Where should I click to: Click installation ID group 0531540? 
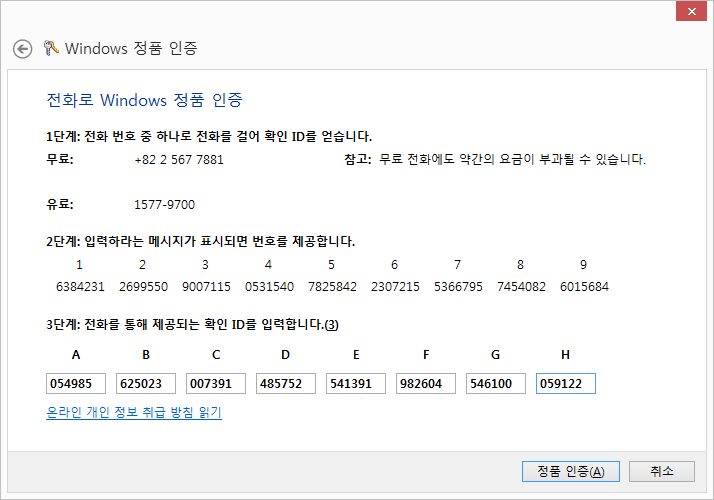(269, 287)
